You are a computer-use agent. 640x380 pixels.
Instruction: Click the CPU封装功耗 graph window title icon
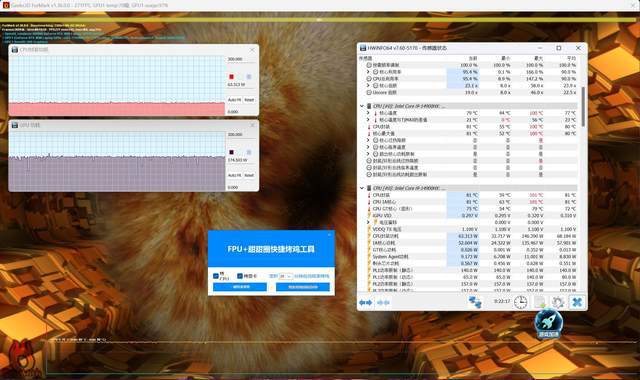tap(15, 49)
